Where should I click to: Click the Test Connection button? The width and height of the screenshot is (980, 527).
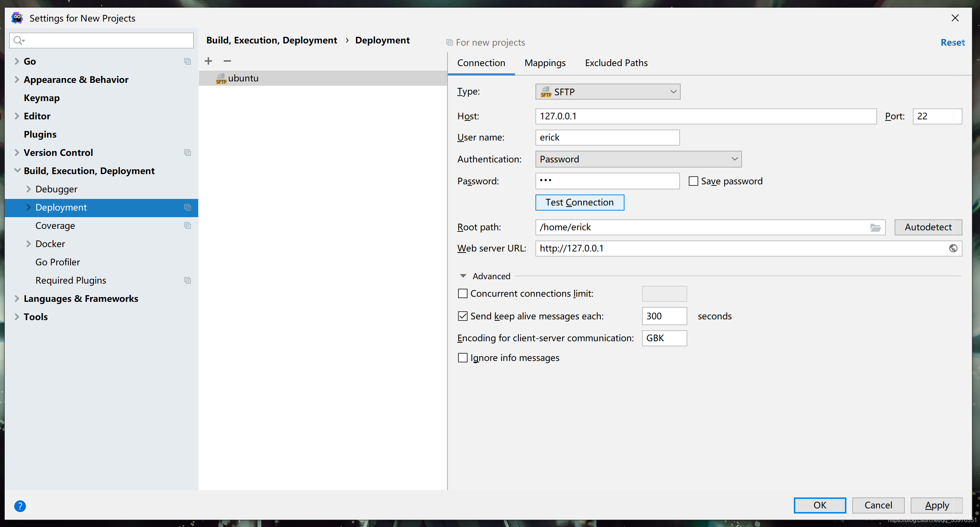coord(579,202)
